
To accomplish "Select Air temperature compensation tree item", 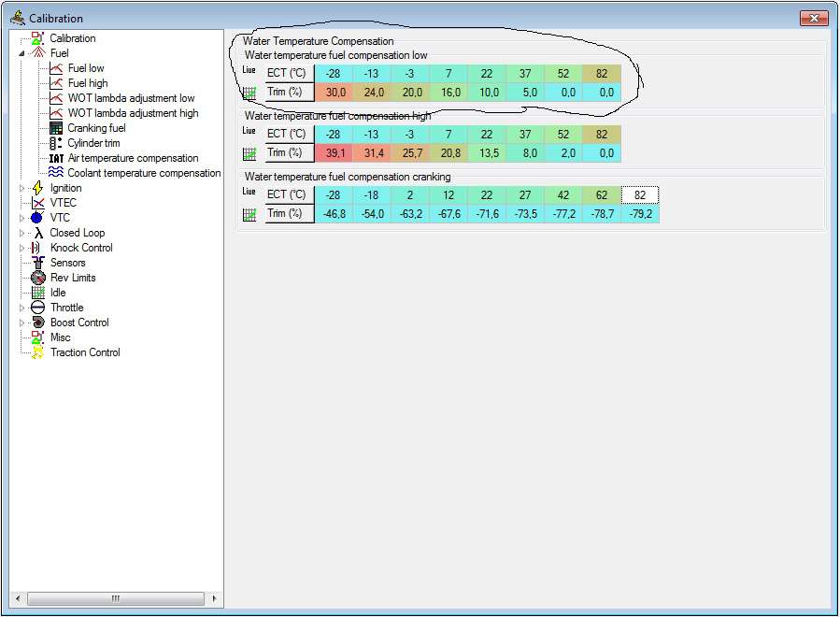I will (x=133, y=158).
